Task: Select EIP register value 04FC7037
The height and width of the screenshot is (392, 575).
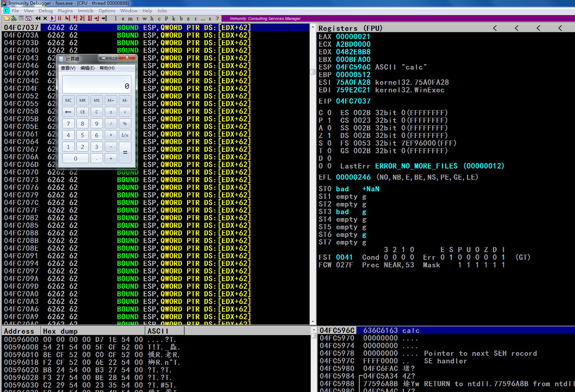Action: click(x=353, y=101)
